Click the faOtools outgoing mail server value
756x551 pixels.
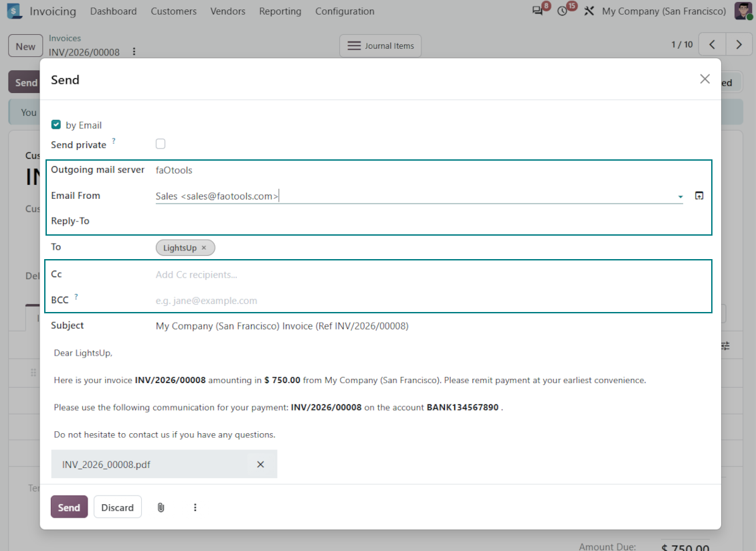point(174,170)
